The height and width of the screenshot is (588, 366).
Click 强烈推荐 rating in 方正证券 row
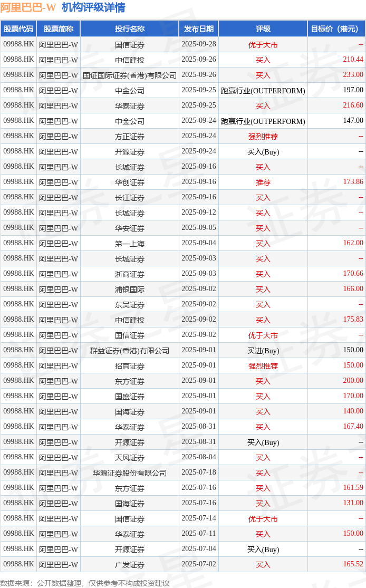click(x=263, y=137)
